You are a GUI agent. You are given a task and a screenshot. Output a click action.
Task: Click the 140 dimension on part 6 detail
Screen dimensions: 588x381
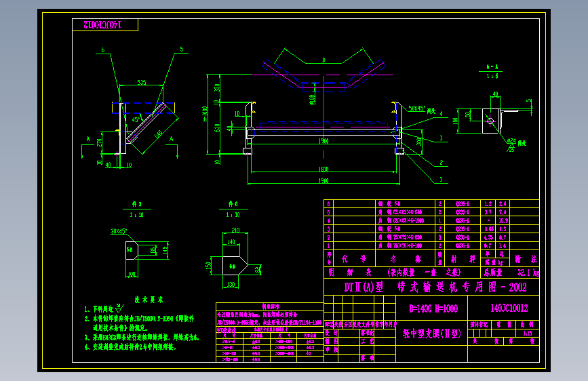coord(231,242)
